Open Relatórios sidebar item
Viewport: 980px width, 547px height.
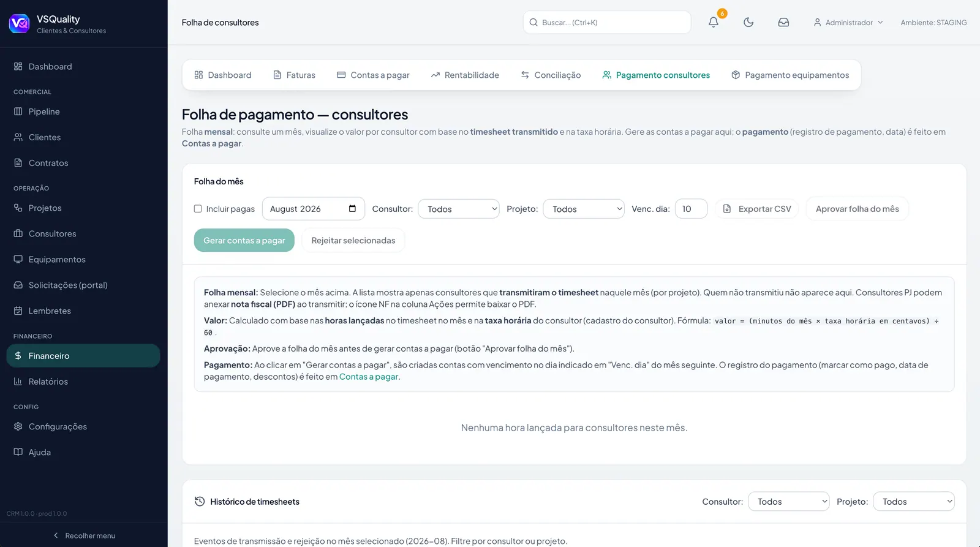[x=83, y=382]
